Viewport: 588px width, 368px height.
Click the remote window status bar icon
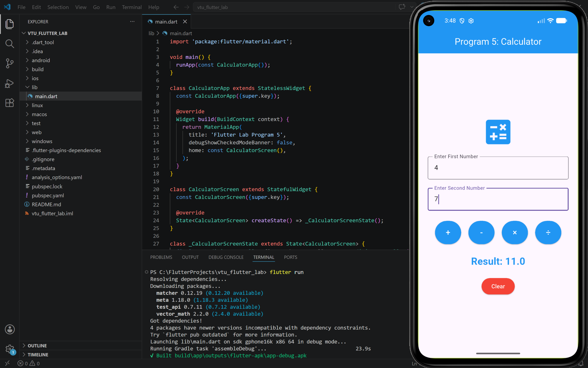click(7, 363)
